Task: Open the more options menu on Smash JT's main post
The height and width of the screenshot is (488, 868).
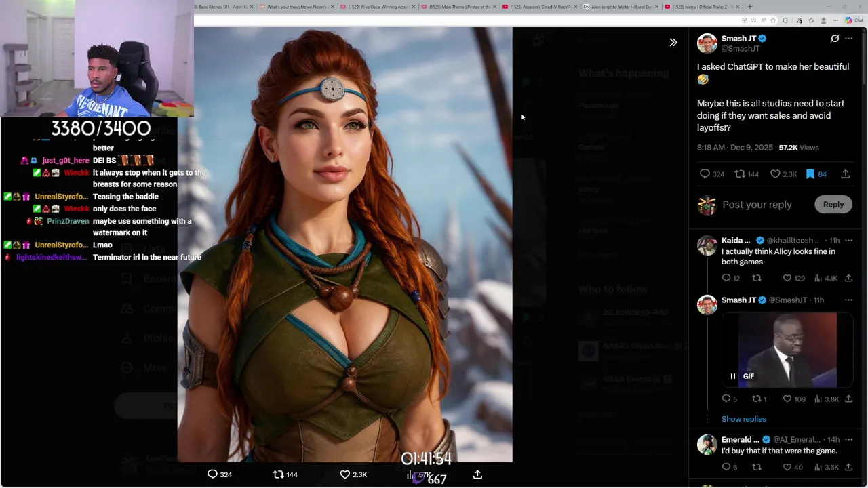Action: click(848, 39)
